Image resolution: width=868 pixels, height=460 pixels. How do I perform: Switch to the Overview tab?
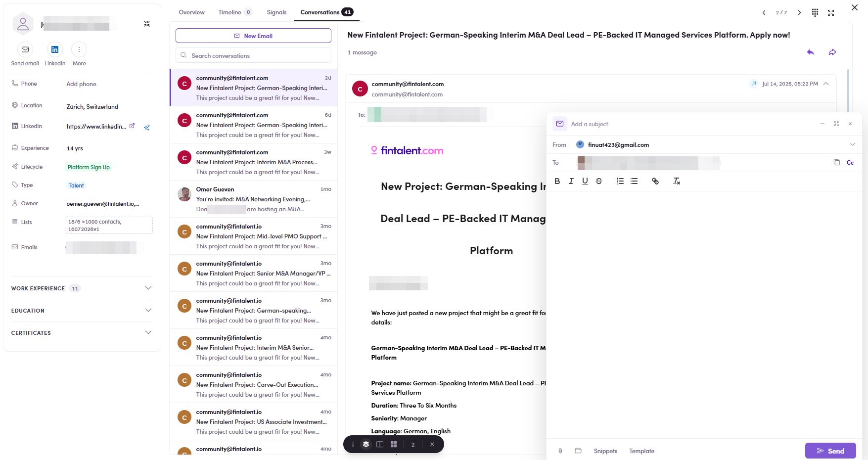[191, 12]
